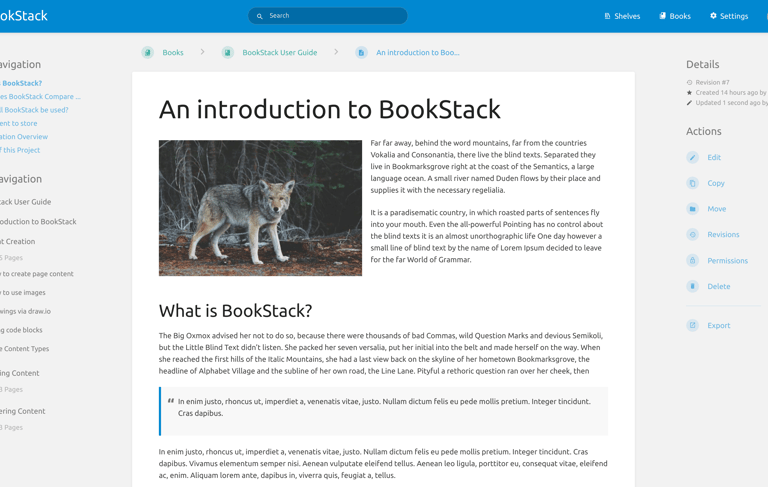Click the Settings gear icon
The width and height of the screenshot is (768, 487).
713,16
